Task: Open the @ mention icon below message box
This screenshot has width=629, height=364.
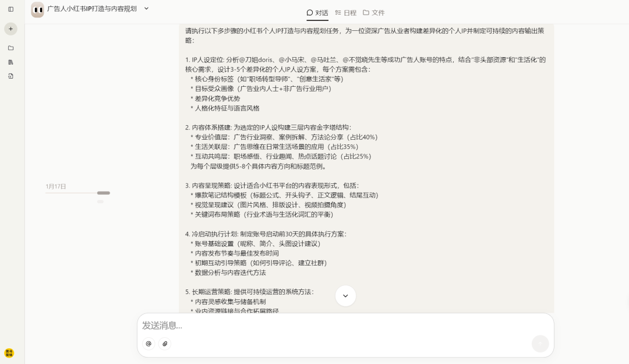Action: 149,344
